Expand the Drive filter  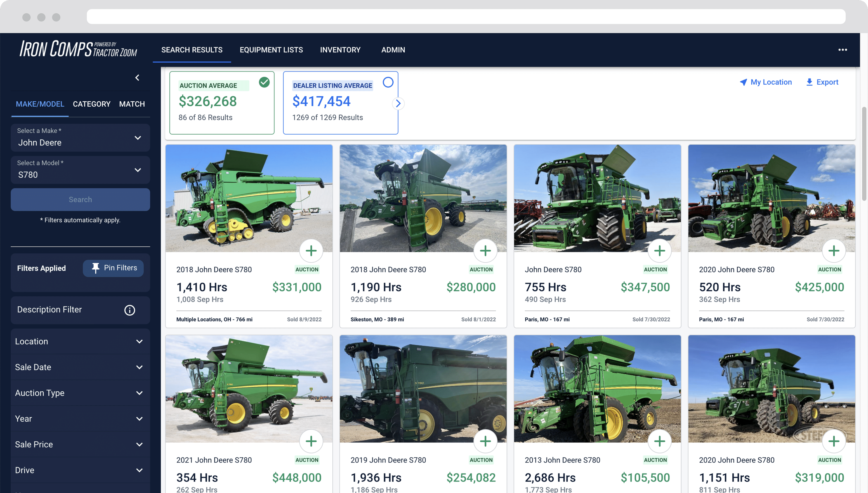click(x=80, y=470)
